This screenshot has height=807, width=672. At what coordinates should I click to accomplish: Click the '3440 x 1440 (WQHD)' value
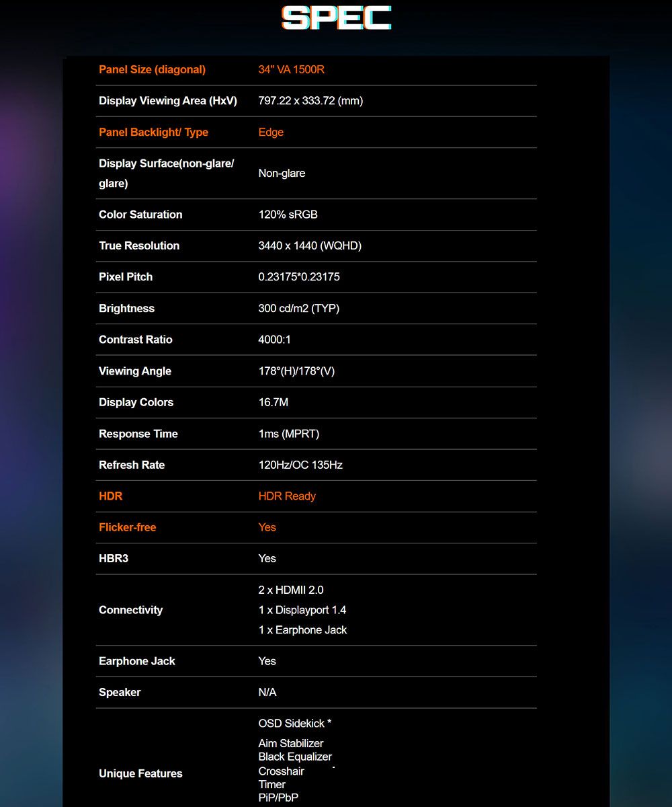[x=310, y=246]
